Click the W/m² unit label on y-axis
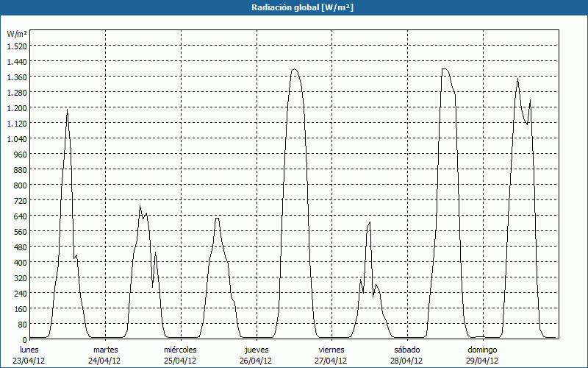 click(x=16, y=35)
